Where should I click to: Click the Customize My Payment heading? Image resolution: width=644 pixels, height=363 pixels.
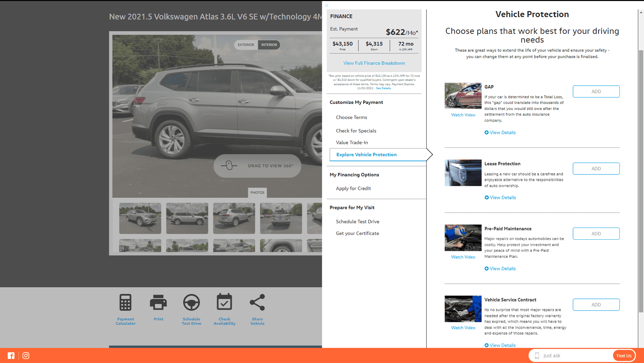pos(356,102)
